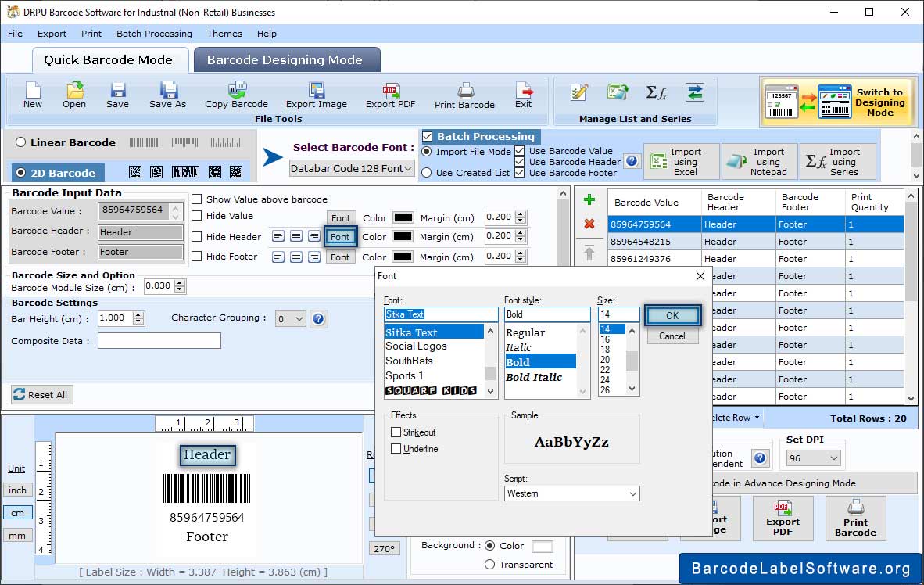Click the Excel list icon in Manage List
The width and height of the screenshot is (924, 585).
(618, 92)
